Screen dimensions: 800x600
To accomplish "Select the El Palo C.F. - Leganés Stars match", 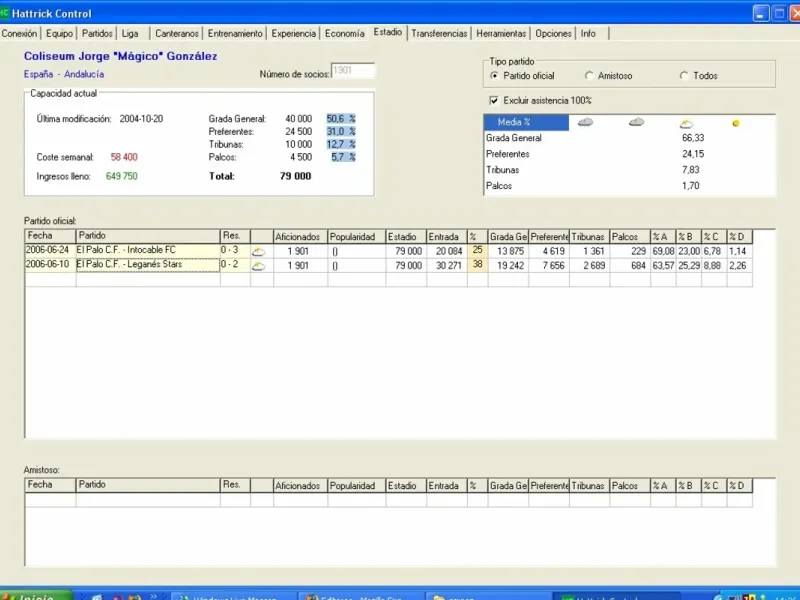I will (x=148, y=265).
